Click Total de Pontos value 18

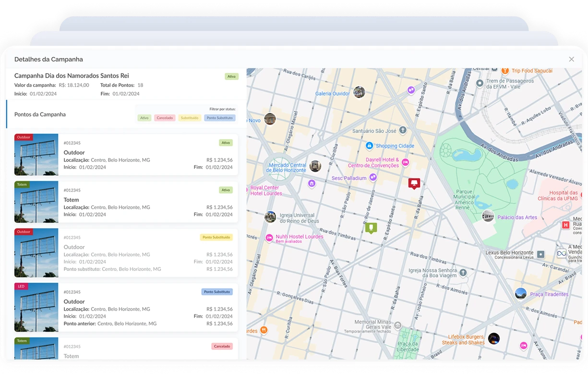pyautogui.click(x=140, y=85)
